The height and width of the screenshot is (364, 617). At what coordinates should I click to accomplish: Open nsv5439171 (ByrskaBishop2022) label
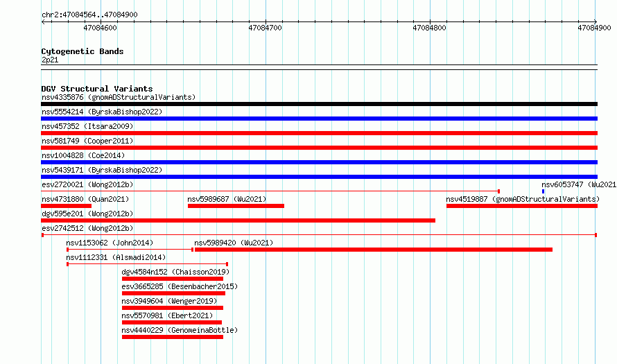tap(102, 170)
